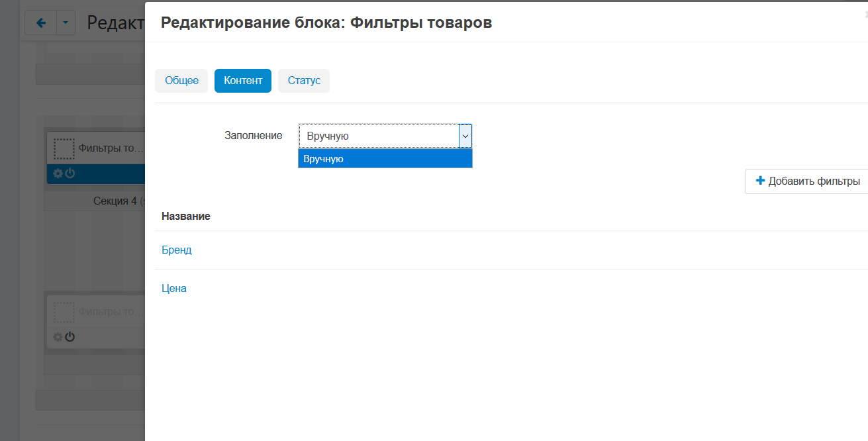The width and height of the screenshot is (868, 441).
Task: Click dotted square icon of upper filters block
Action: [64, 149]
